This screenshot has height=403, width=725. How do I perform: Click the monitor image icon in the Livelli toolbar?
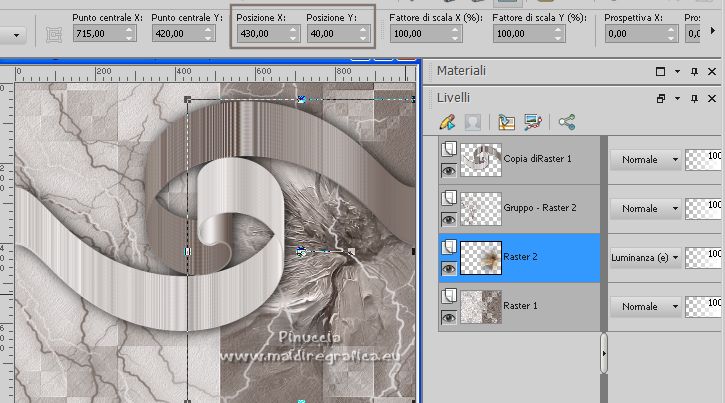click(x=533, y=122)
